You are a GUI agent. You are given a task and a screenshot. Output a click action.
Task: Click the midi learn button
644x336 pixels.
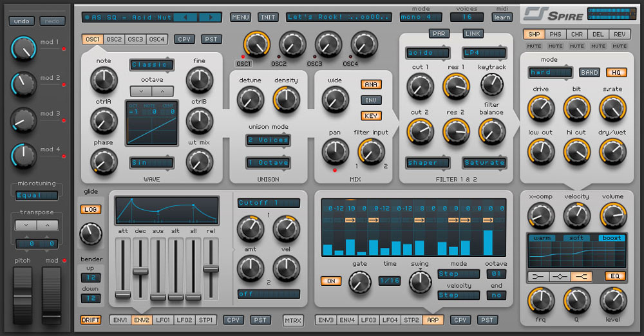pos(502,17)
